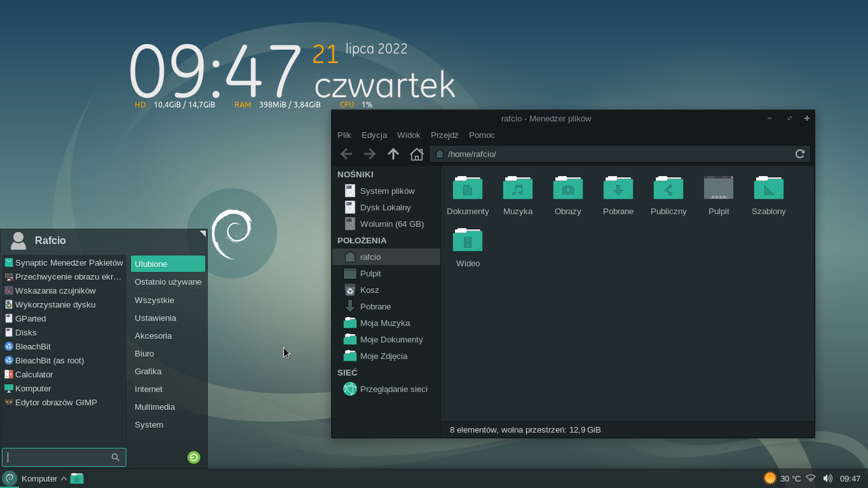This screenshot has width=868, height=488.
Task: Open the Dokumenty folder icon
Action: 468,188
